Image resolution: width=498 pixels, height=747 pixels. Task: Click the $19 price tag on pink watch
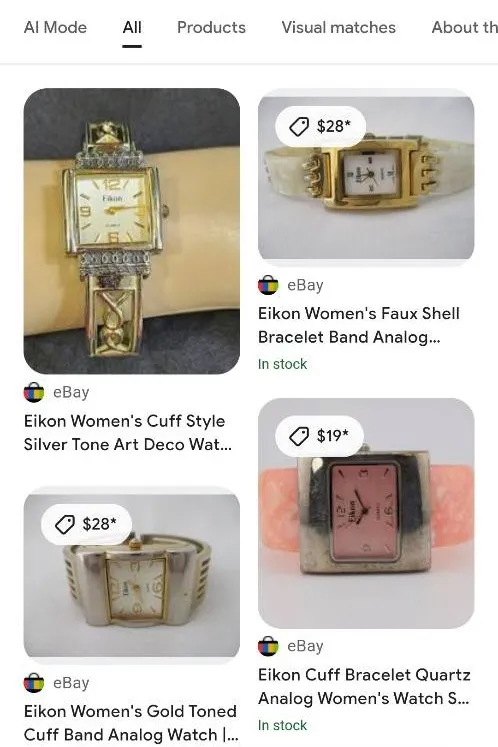click(x=319, y=435)
